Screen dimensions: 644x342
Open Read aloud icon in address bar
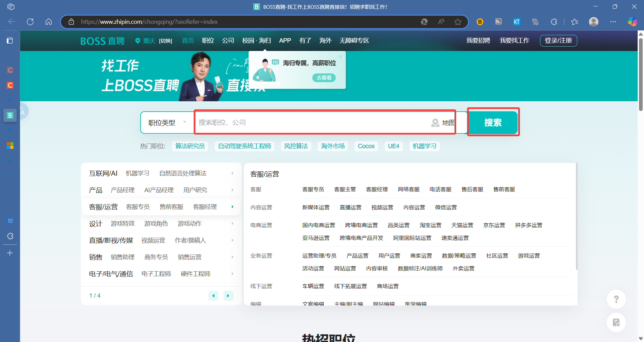coord(441,22)
